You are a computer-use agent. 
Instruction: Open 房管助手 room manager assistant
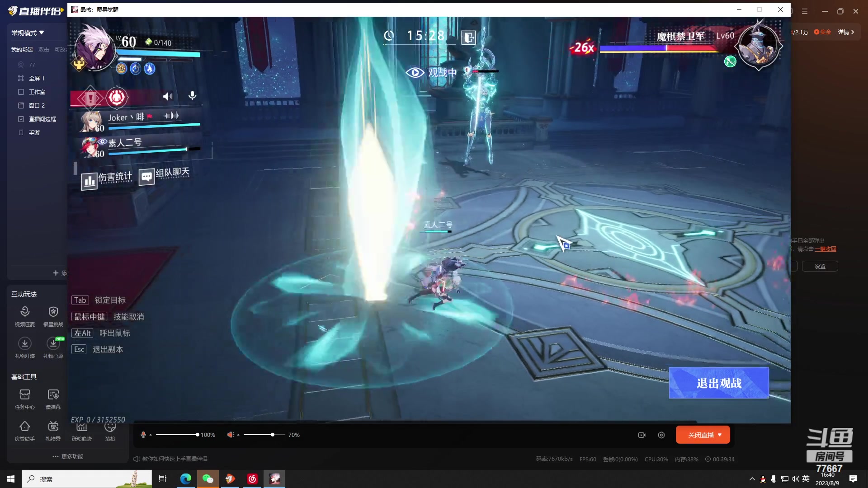point(25,431)
